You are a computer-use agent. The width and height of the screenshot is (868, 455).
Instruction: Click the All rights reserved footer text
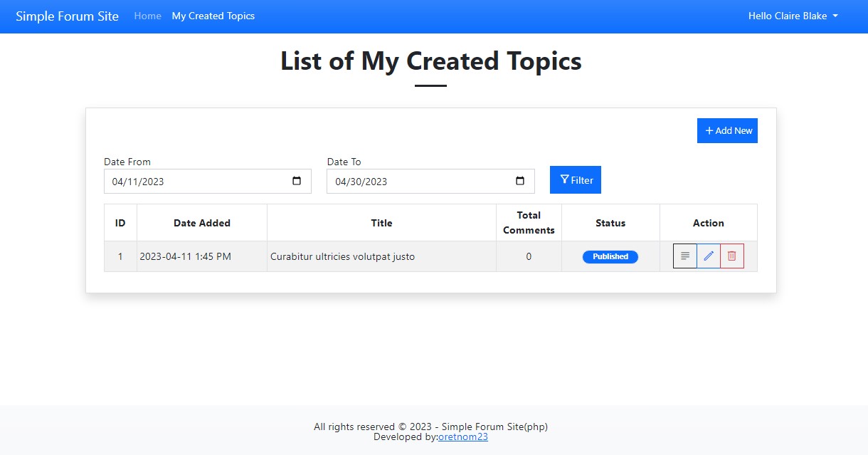430,427
